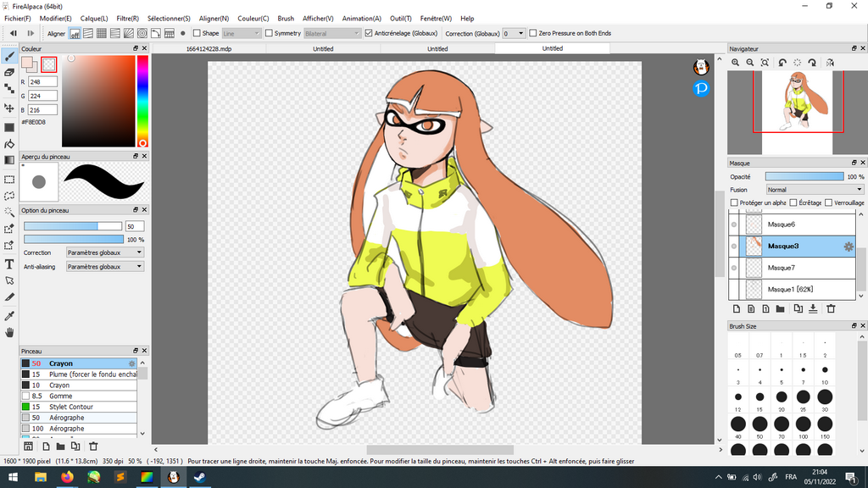Select the Brush tool in left toolbar
Screen dimensions: 868x488
coord(9,56)
